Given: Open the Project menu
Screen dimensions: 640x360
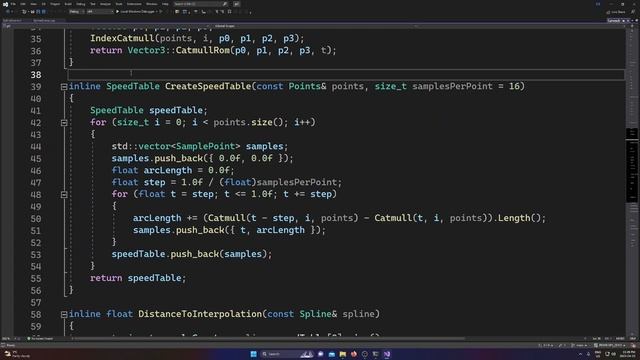Looking at the screenshot, I should [55, 4].
